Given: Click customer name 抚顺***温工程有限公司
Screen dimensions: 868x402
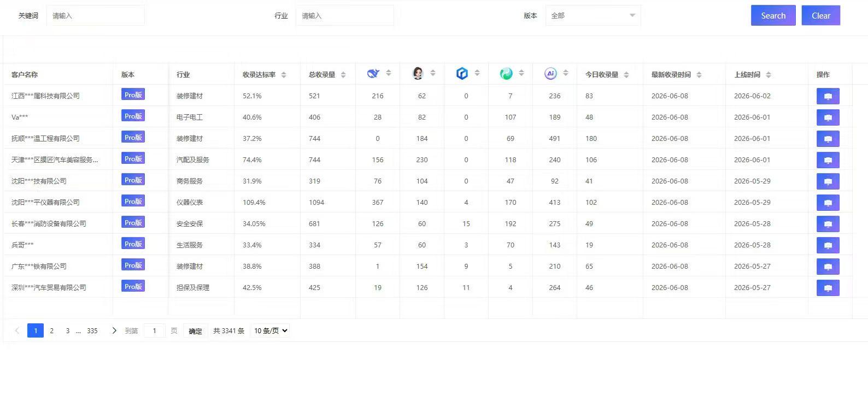Looking at the screenshot, I should tap(45, 139).
